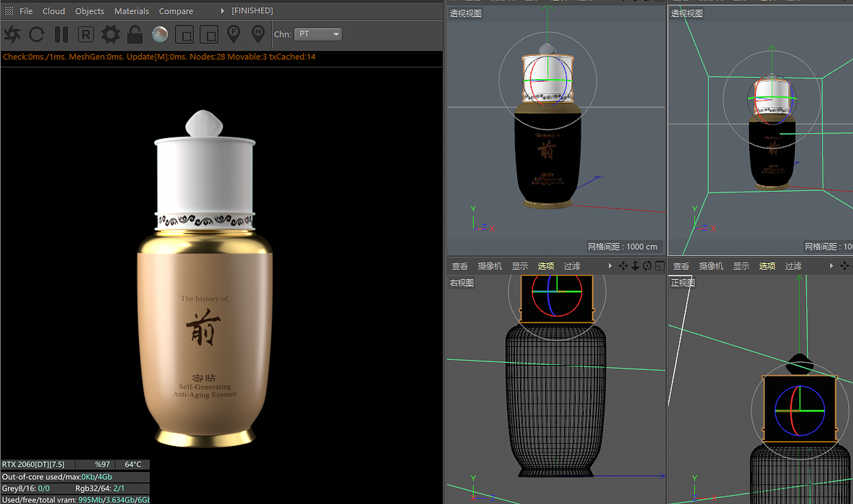Open 选项 menu in the 正视图 viewport
This screenshot has width=853, height=504.
[x=767, y=266]
